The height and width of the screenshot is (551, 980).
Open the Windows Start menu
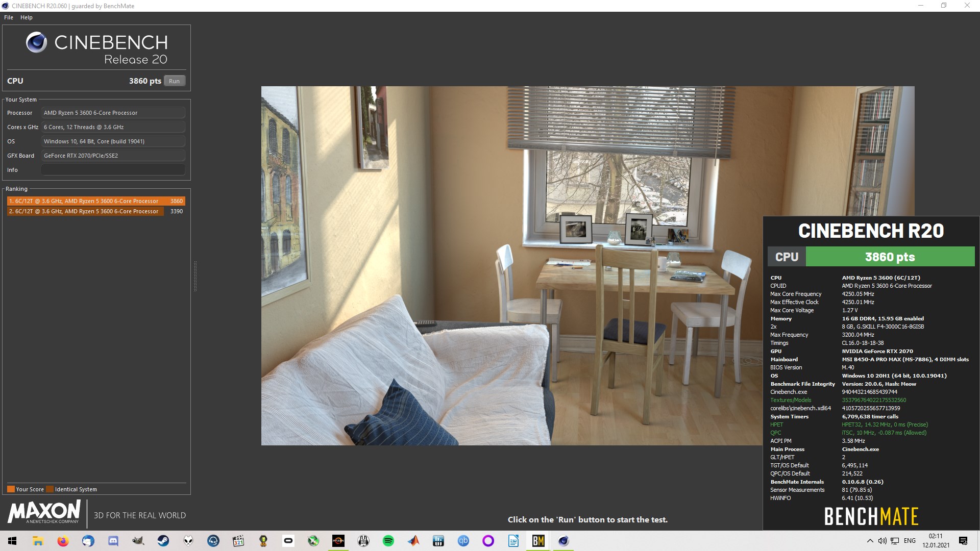tap(12, 541)
